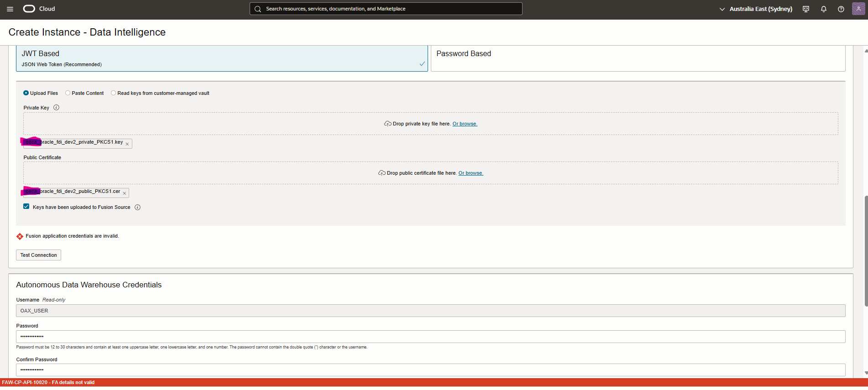The height and width of the screenshot is (390, 868).
Task: Toggle Keys have been uploaded to Fusion Source
Action: [26, 207]
